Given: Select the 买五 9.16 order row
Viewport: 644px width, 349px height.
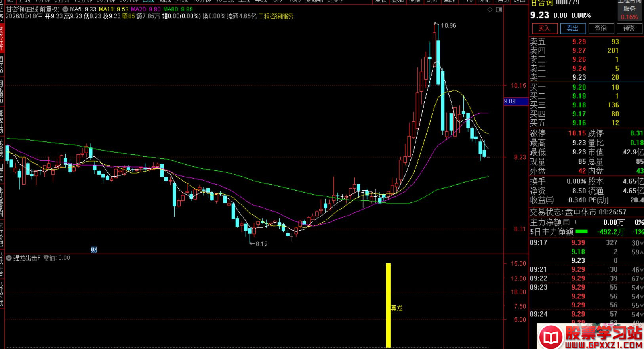Looking at the screenshot, I should [x=586, y=123].
